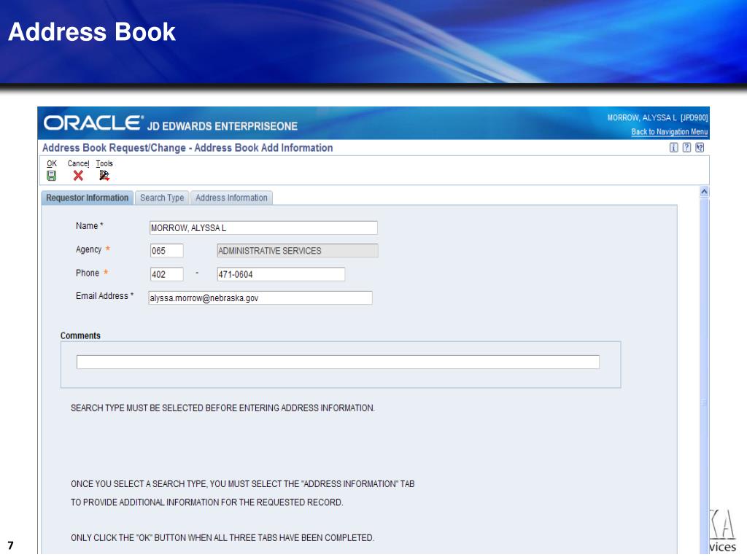The image size is (747, 560).
Task: Click the rightmost icon in title bar
Action: (699, 148)
